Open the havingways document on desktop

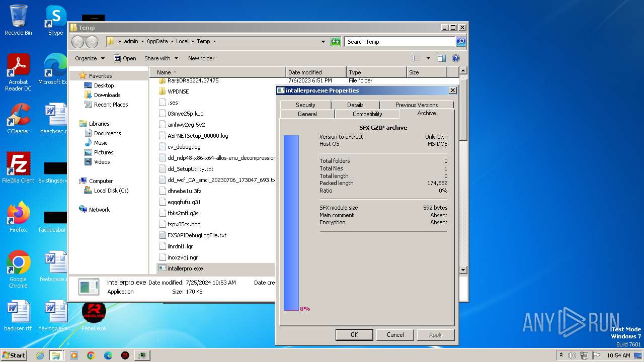coord(55,315)
